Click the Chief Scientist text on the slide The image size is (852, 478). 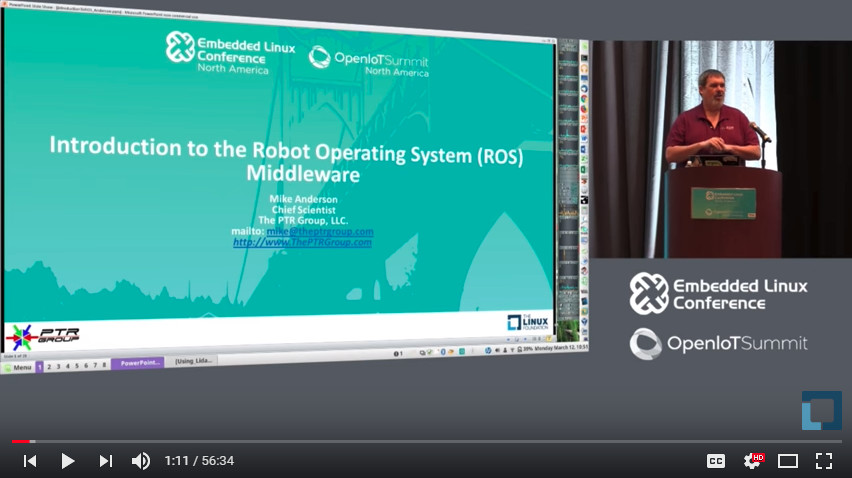tap(303, 210)
